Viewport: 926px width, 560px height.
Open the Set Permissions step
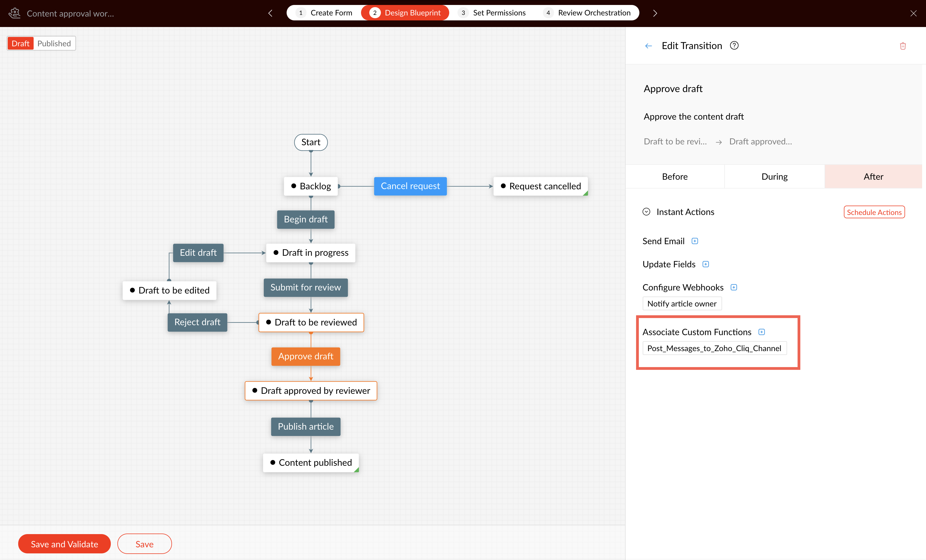pyautogui.click(x=492, y=13)
